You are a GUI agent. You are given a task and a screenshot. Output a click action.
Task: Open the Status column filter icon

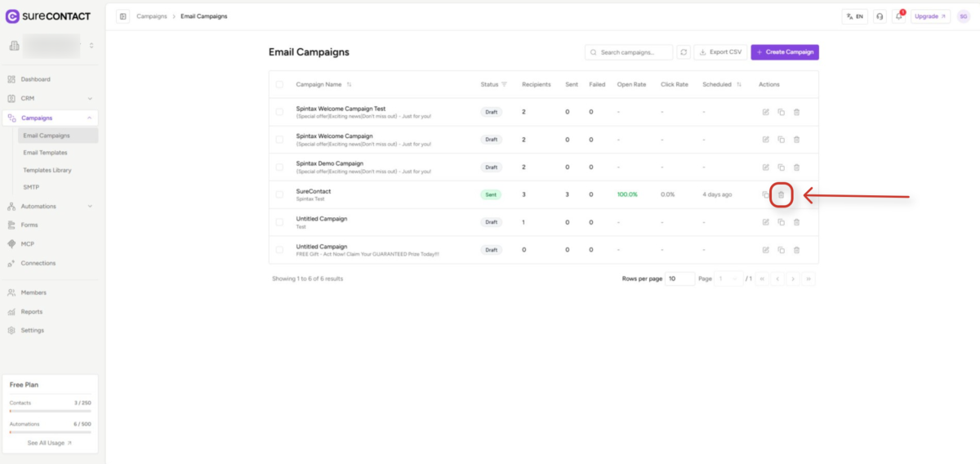504,84
